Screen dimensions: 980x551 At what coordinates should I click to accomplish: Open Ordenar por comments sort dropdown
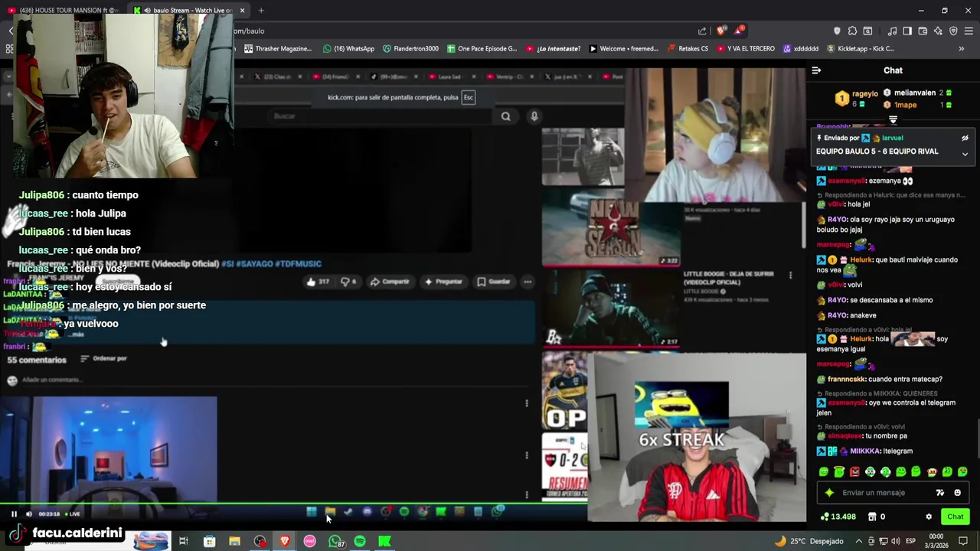coord(103,358)
